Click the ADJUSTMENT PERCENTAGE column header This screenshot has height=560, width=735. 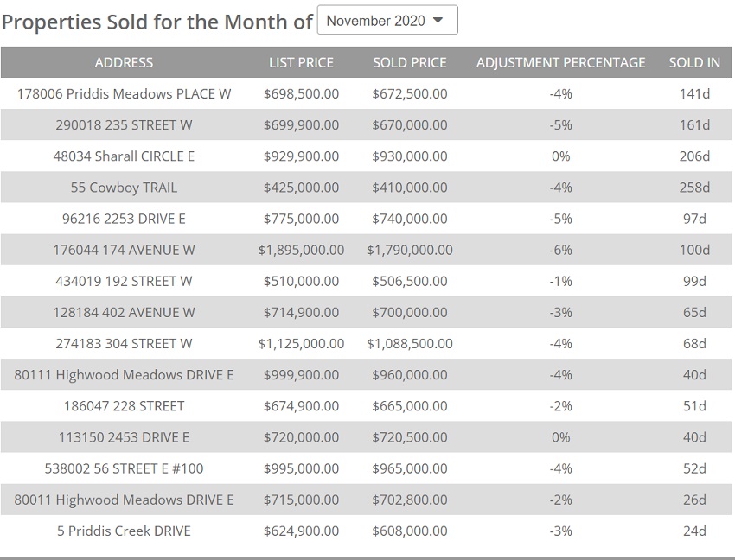(x=560, y=63)
